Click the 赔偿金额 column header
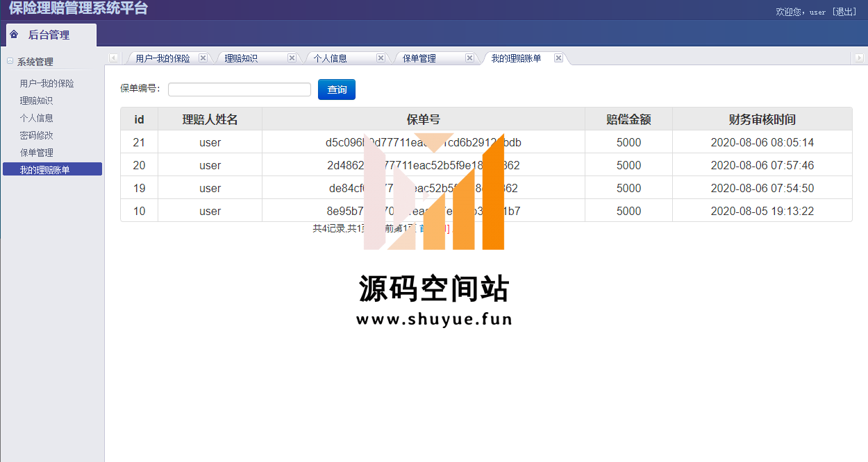This screenshot has height=462, width=868. (629, 119)
